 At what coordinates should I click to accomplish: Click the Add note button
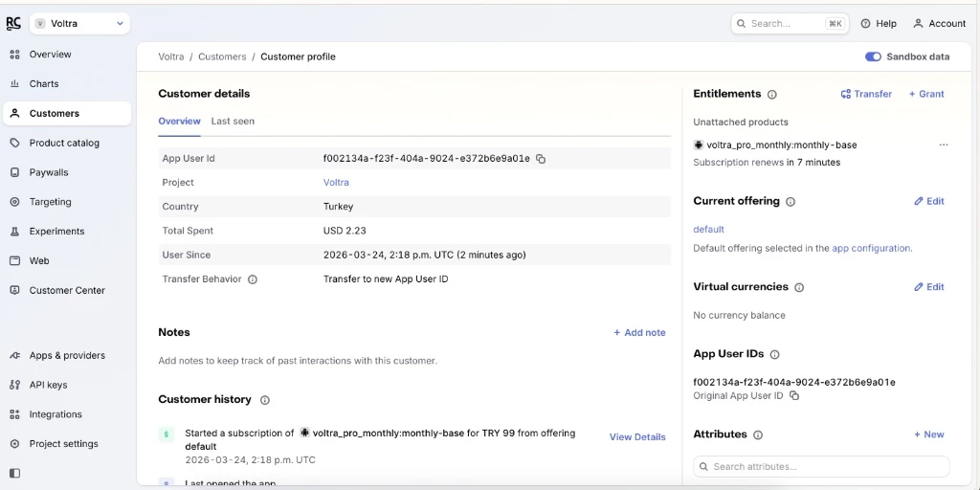point(639,333)
